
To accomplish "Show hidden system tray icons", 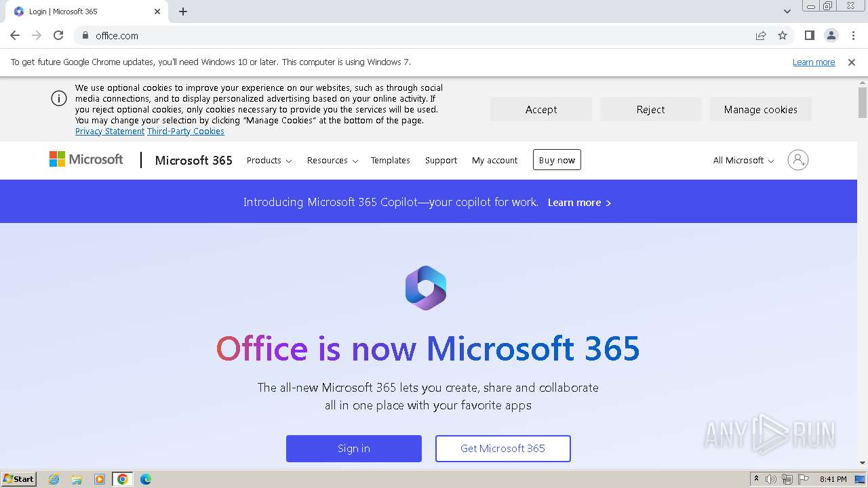I will (756, 479).
